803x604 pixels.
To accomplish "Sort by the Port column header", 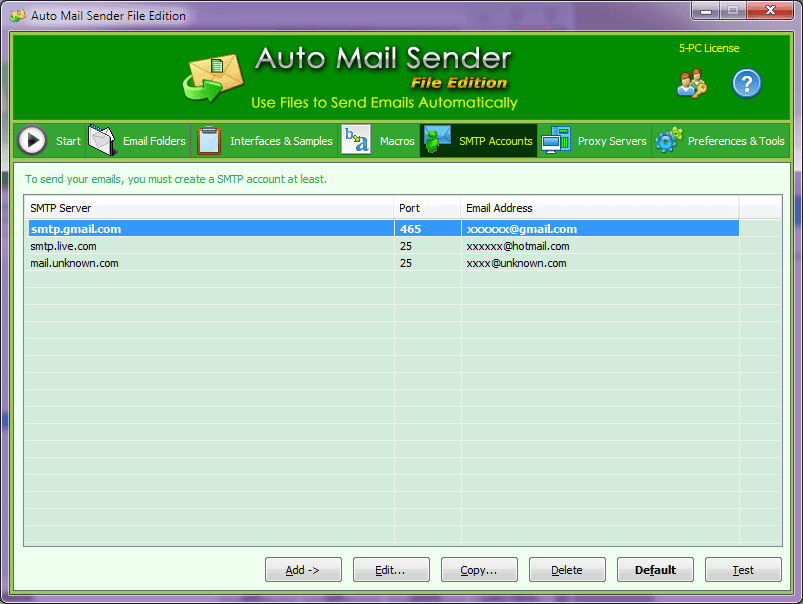I will pyautogui.click(x=427, y=208).
